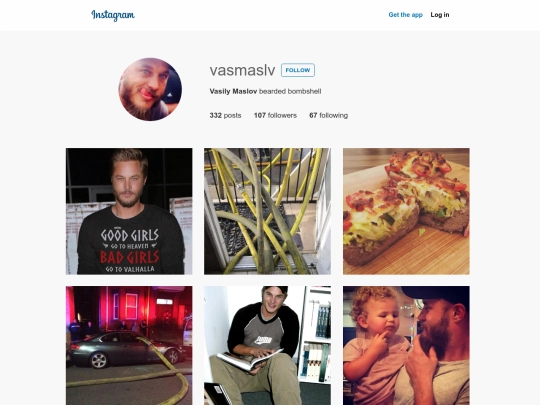
Task: Open the car at night photo
Action: point(129,345)
